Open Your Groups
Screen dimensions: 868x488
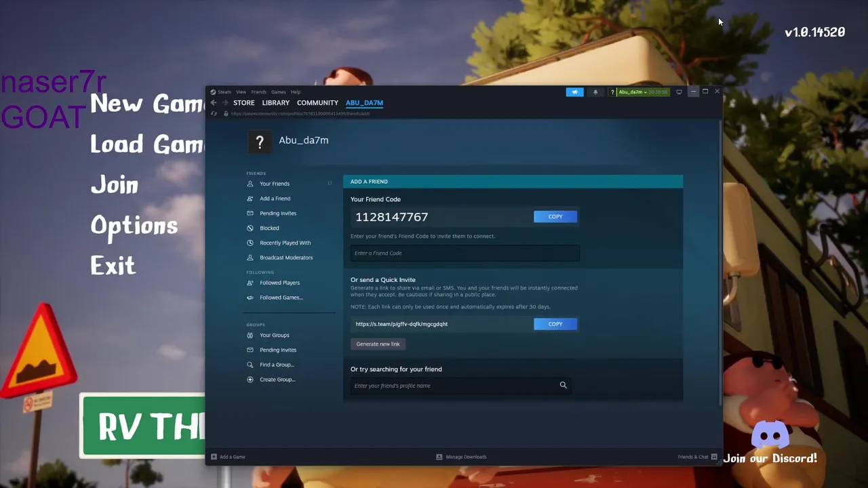274,335
